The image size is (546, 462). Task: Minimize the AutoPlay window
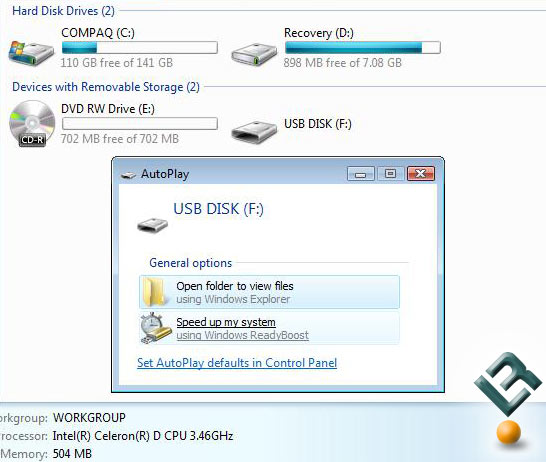tap(361, 174)
